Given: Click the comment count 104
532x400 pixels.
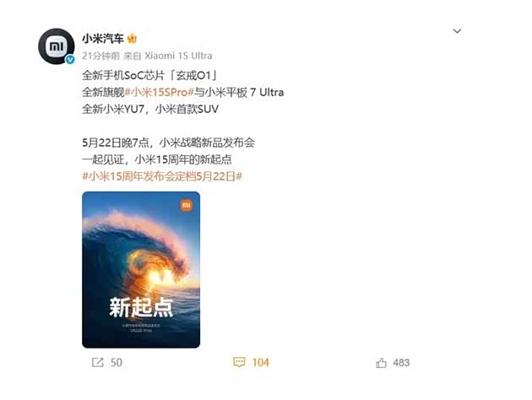Looking at the screenshot, I should point(261,362).
